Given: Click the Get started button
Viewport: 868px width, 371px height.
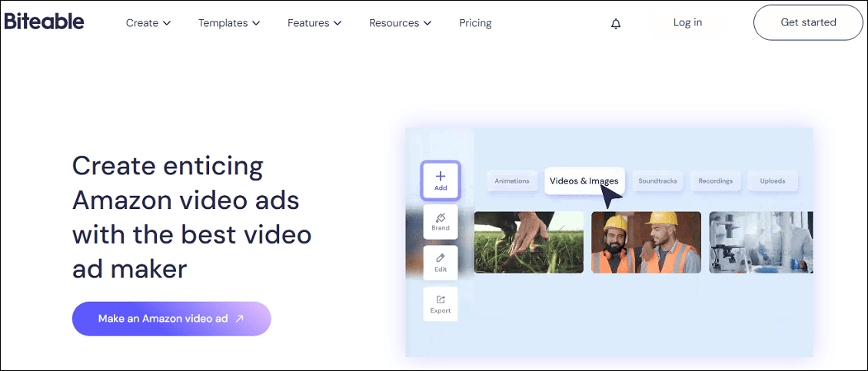Looking at the screenshot, I should (808, 23).
